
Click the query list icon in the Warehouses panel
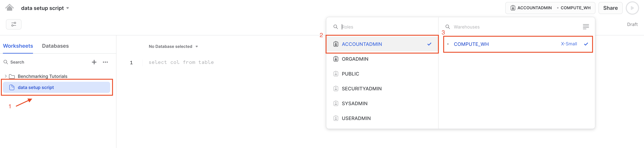click(x=586, y=27)
